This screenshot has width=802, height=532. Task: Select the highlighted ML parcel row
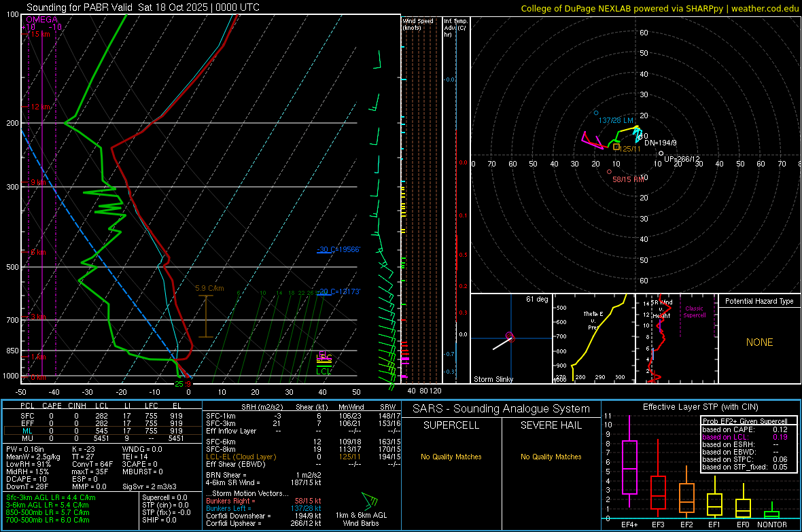point(101,431)
